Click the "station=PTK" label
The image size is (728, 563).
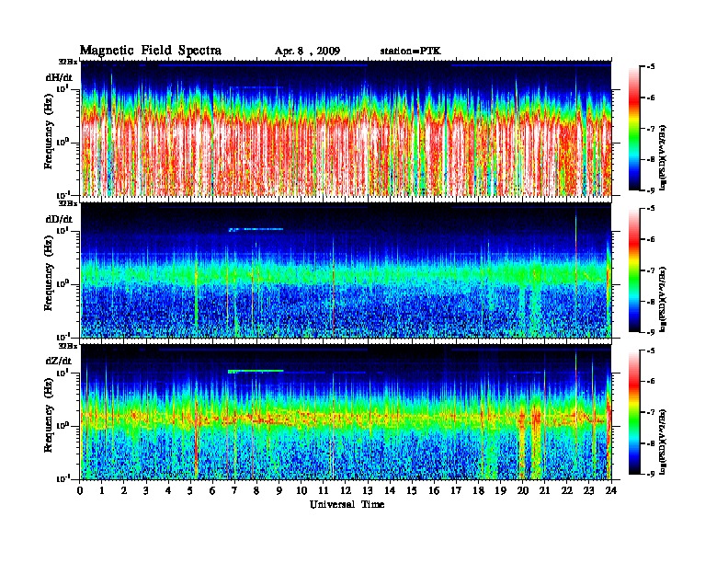point(411,52)
